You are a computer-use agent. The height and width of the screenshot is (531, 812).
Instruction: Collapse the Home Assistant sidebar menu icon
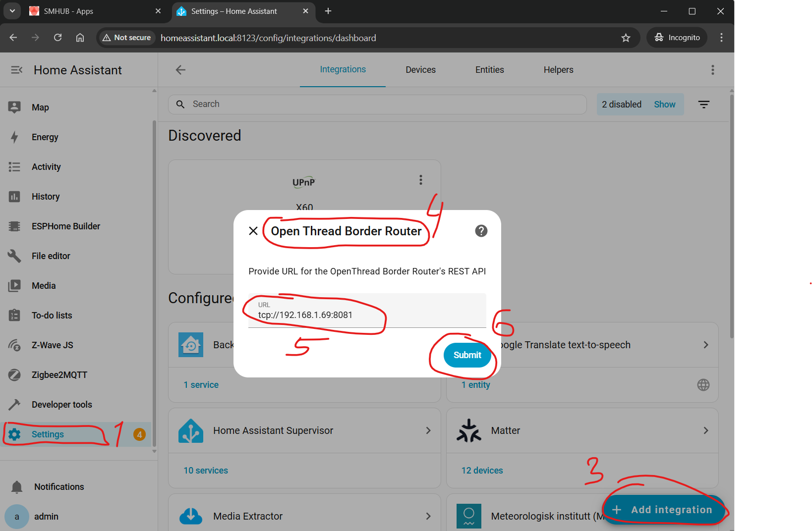[17, 70]
